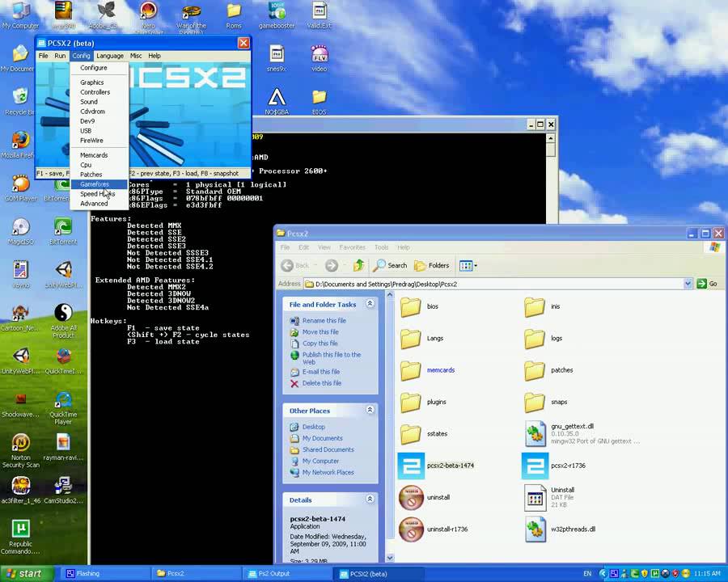Open the inis folder
Screen dimensions: 728x582
click(x=535, y=307)
